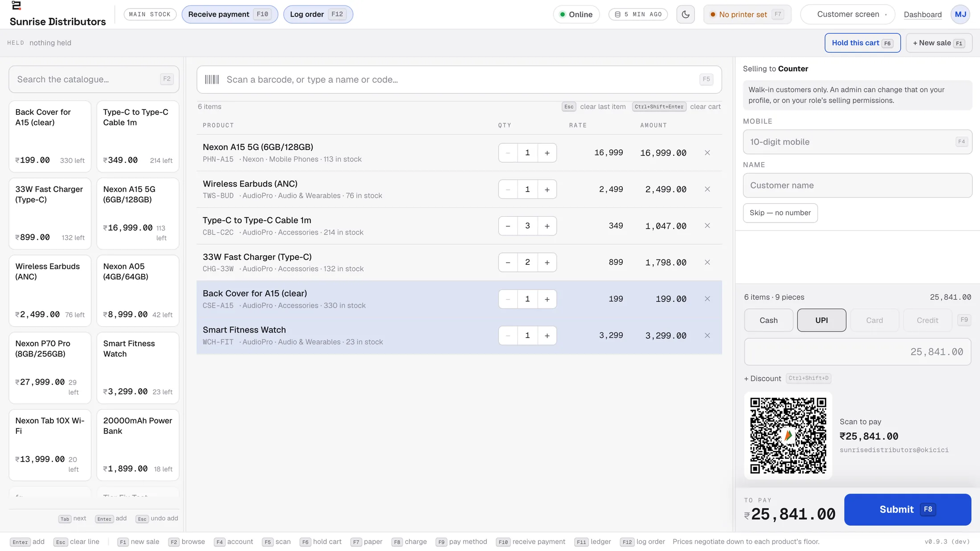Add 20000mAh Power Bank from catalogue
The width and height of the screenshot is (980, 551).
point(138,445)
